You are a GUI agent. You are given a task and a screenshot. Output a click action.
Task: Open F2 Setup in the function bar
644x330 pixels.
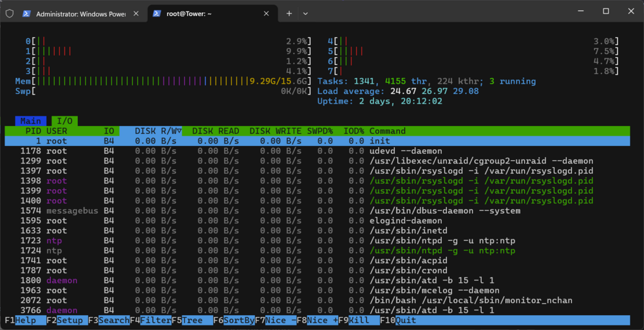click(x=67, y=320)
